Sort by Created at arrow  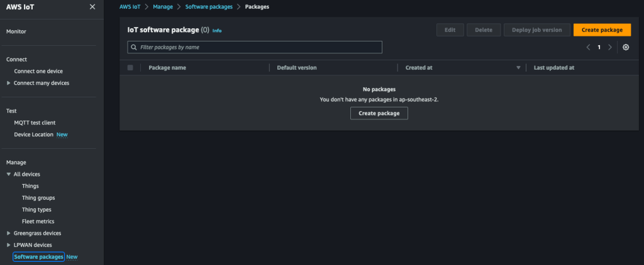[518, 68]
